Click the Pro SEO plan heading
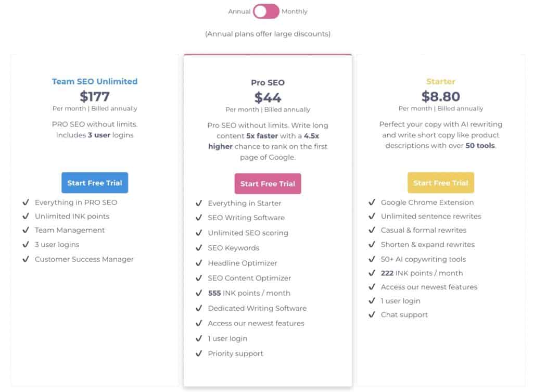 268,83
